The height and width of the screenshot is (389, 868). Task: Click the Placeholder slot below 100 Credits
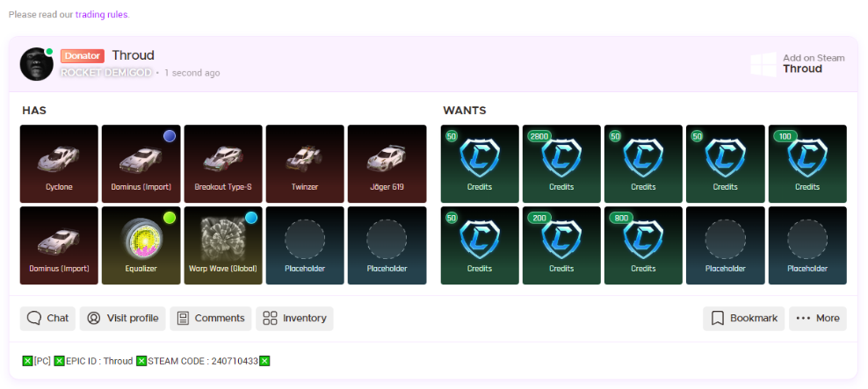point(807,246)
